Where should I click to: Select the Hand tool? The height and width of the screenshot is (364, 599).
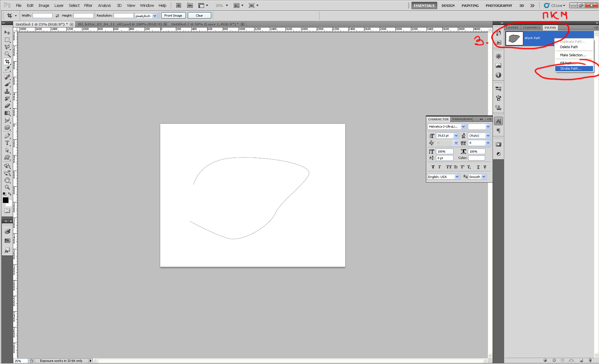(x=7, y=180)
